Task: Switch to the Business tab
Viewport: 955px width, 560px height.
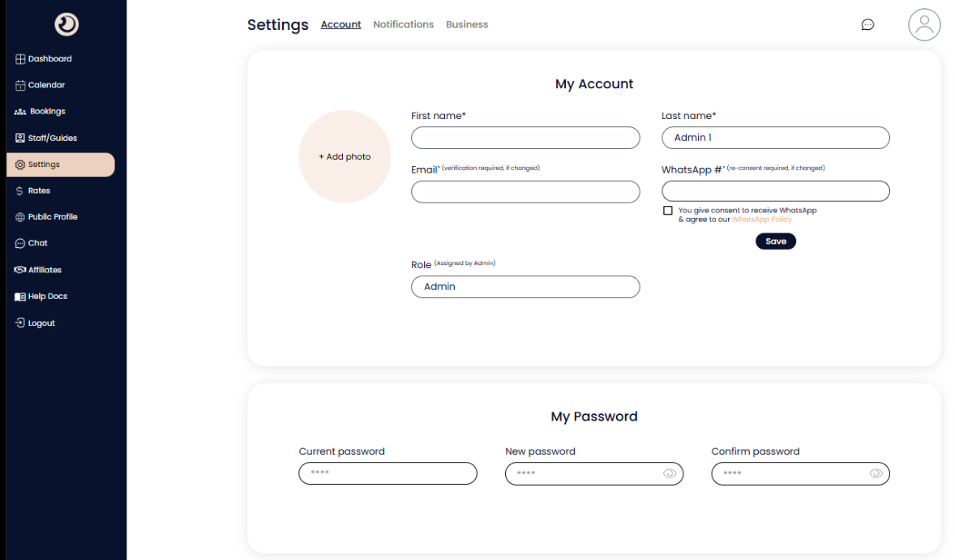Action: pos(467,24)
